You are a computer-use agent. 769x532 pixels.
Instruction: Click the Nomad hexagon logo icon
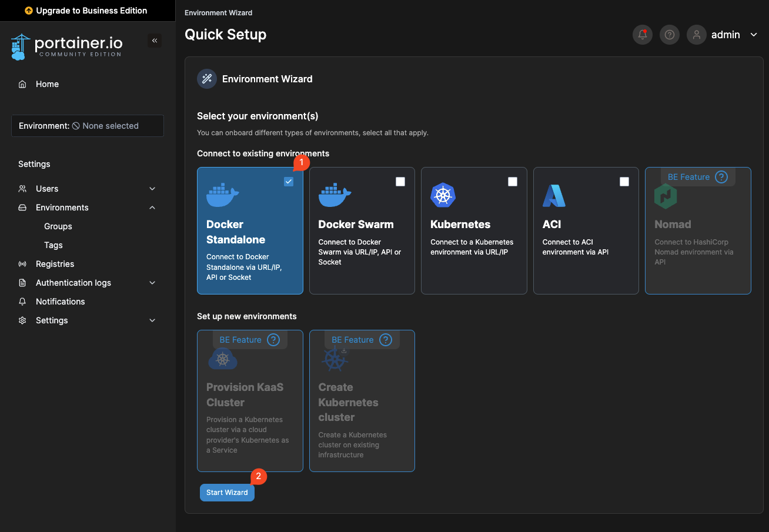tap(666, 196)
